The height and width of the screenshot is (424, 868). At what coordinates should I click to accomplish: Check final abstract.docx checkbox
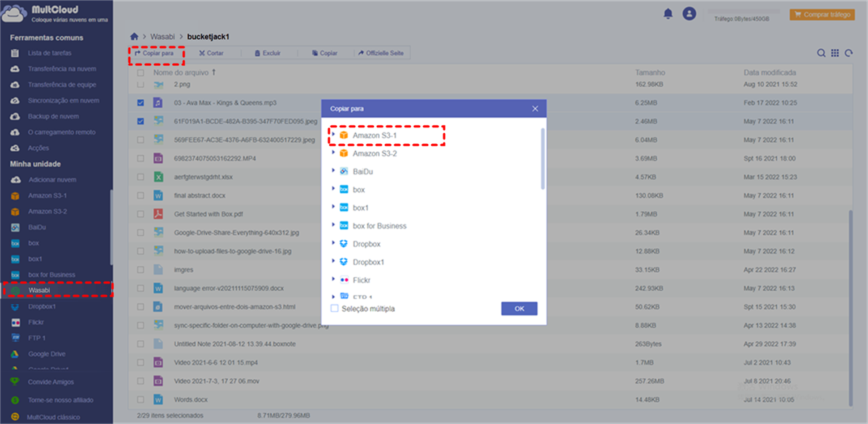click(140, 195)
